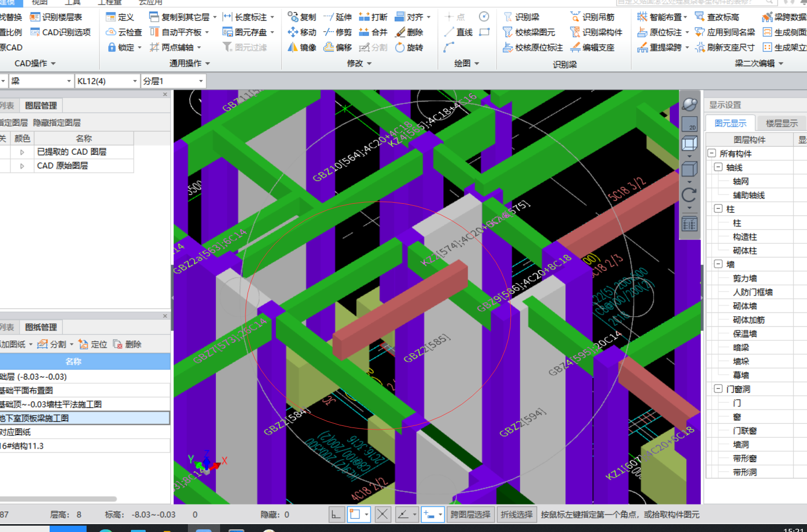Switch to the 图元显示 tab
807x532 pixels.
point(730,123)
